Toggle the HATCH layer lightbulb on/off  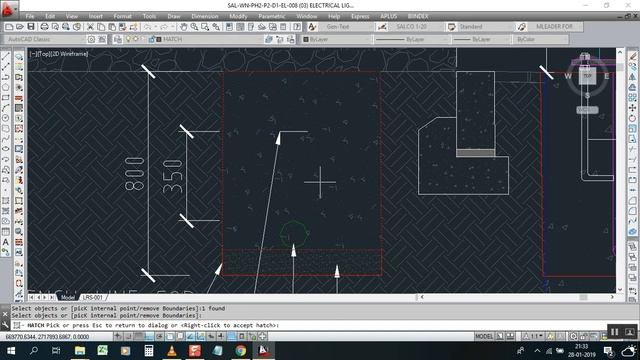pos(128,39)
